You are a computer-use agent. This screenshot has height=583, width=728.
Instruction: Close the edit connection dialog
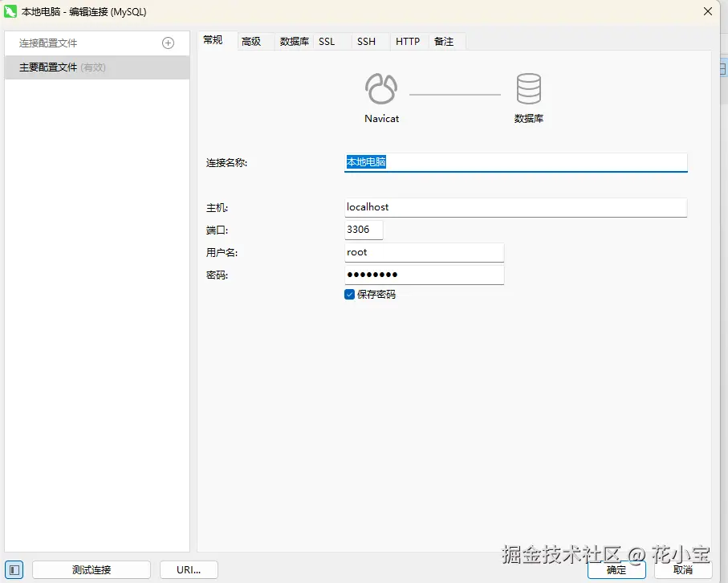[x=708, y=11]
